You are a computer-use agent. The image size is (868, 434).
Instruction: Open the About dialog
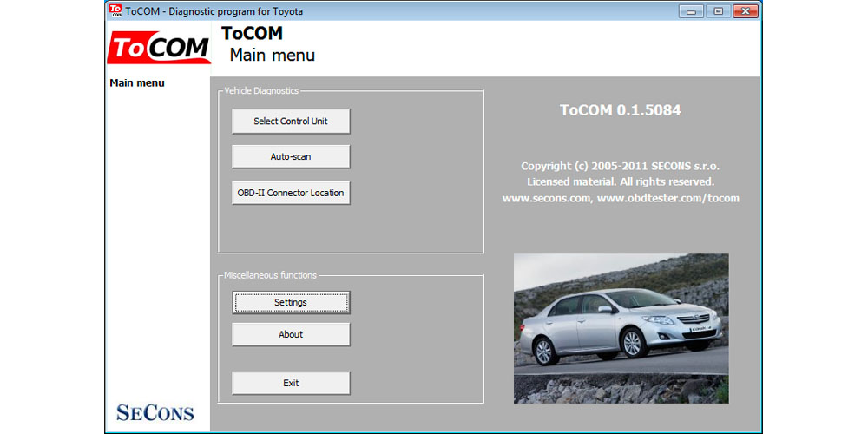[291, 334]
